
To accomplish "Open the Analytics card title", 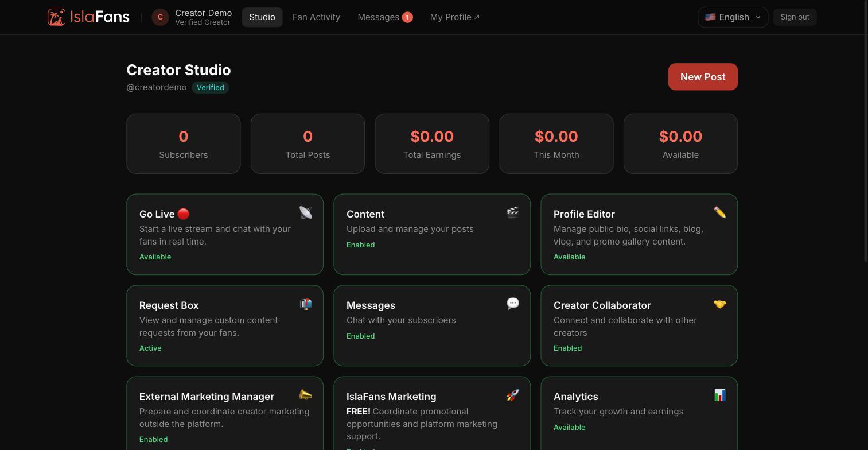I will [x=575, y=397].
